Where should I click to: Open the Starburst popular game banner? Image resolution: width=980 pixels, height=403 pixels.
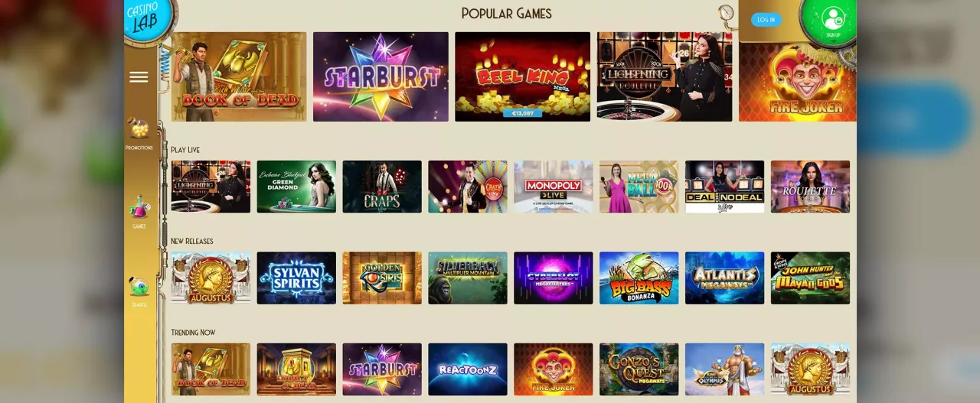click(x=381, y=76)
